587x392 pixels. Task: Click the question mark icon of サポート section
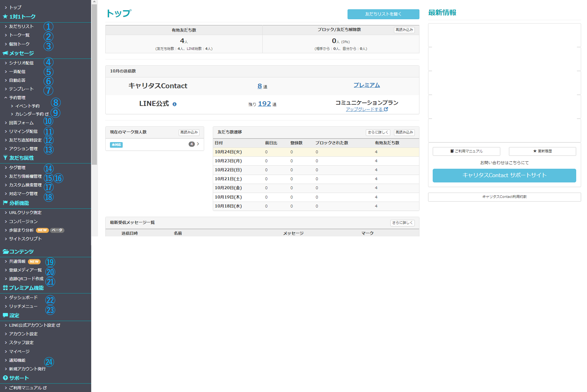click(5, 378)
